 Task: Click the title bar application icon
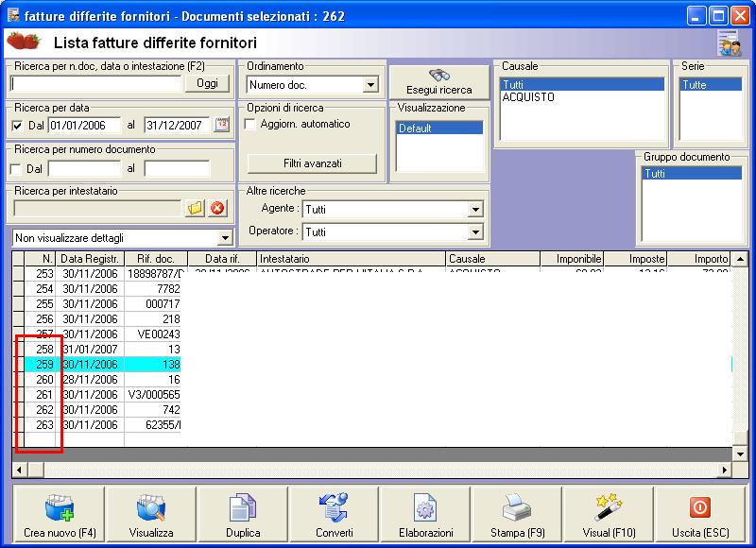pyautogui.click(x=13, y=15)
